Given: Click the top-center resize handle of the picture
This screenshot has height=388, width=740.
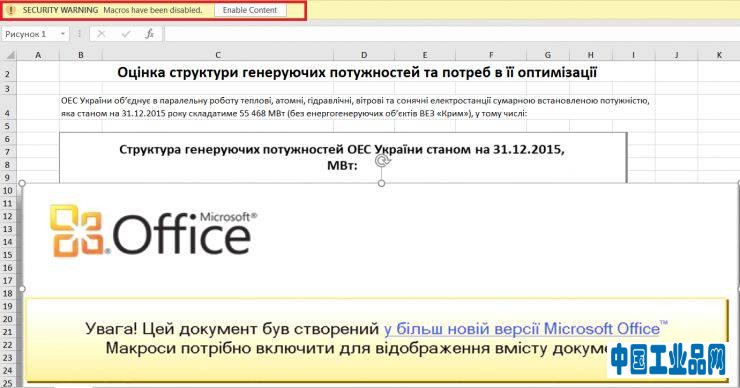Looking at the screenshot, I should point(381,183).
